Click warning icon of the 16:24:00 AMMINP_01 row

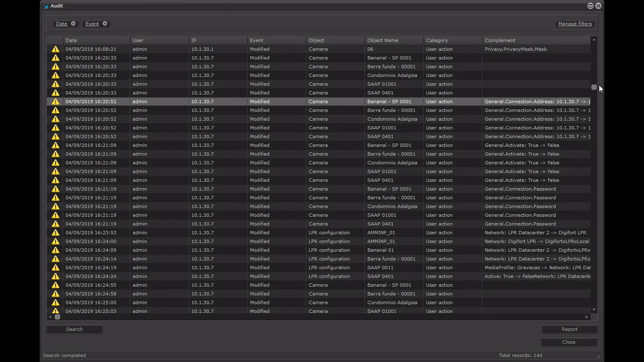click(x=55, y=241)
